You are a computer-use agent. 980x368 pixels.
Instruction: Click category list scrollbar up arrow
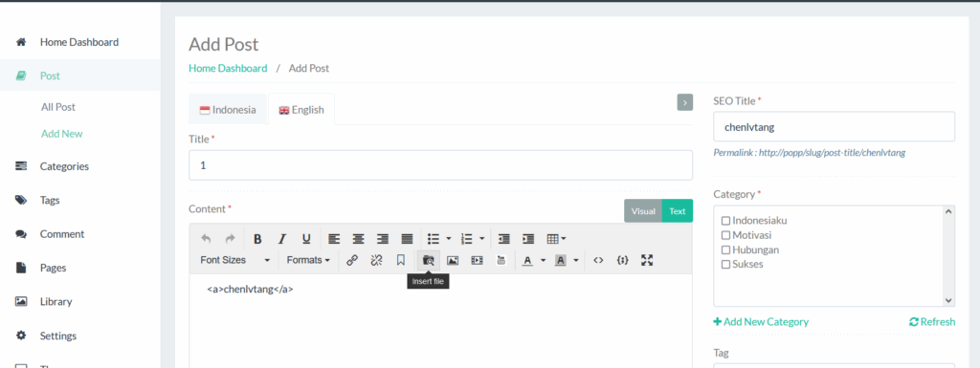tap(948, 211)
